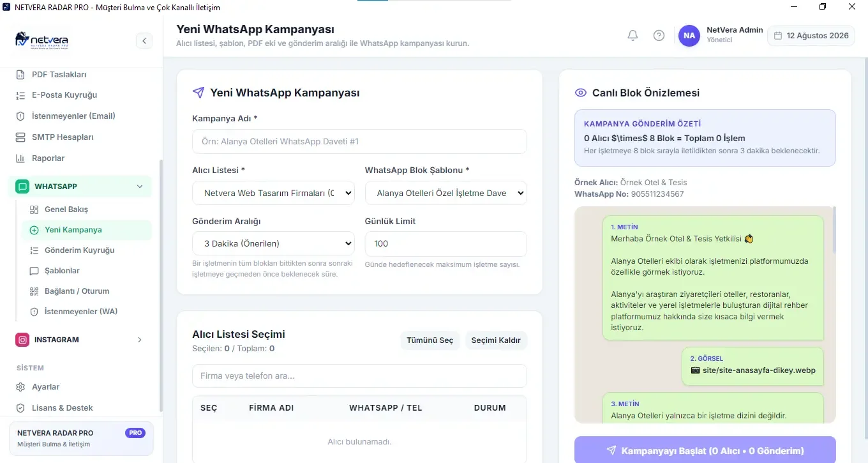Click the preview panel vertical scrollbar

tap(834, 230)
